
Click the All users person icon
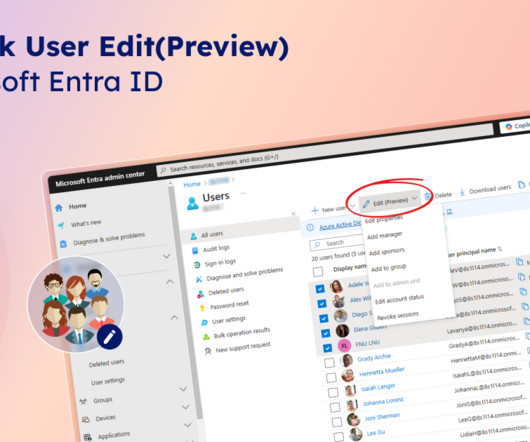click(x=194, y=236)
